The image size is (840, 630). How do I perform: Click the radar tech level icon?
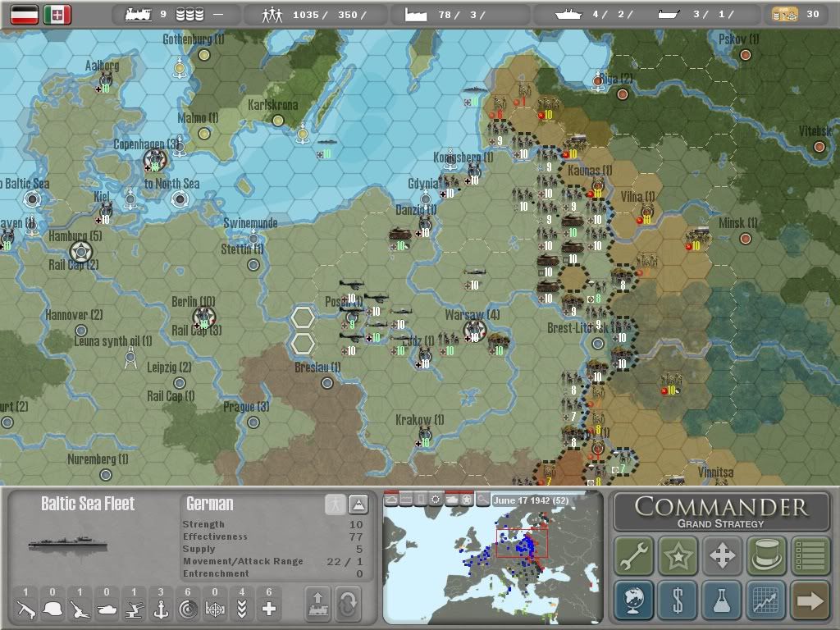coord(188,609)
